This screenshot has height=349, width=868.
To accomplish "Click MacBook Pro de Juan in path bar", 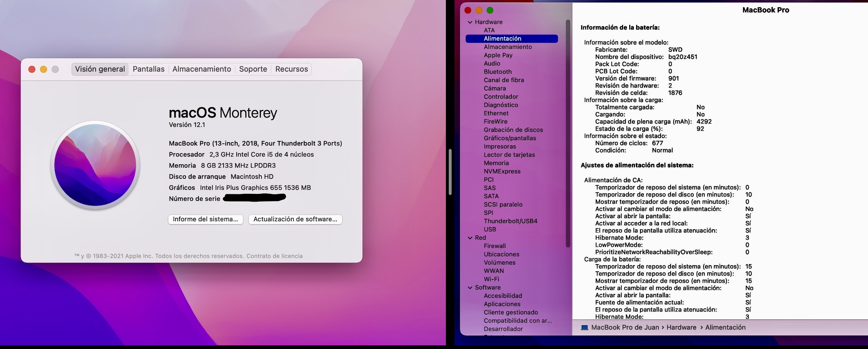I will (x=625, y=327).
